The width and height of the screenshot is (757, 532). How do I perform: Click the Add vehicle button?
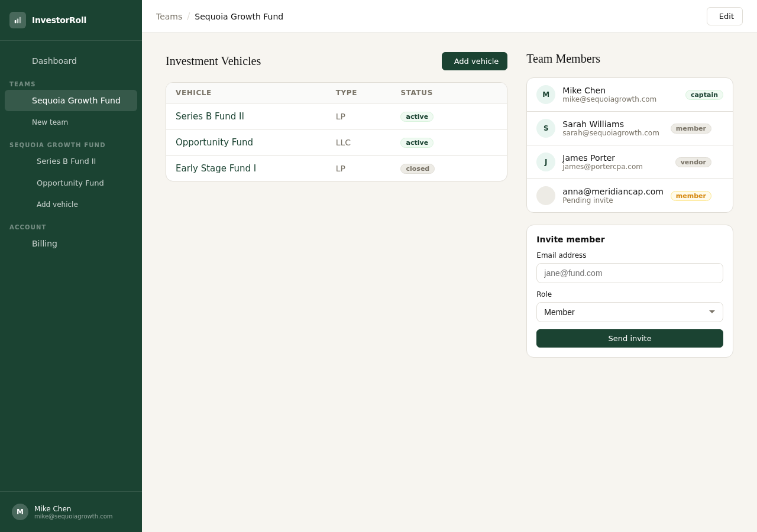click(474, 61)
